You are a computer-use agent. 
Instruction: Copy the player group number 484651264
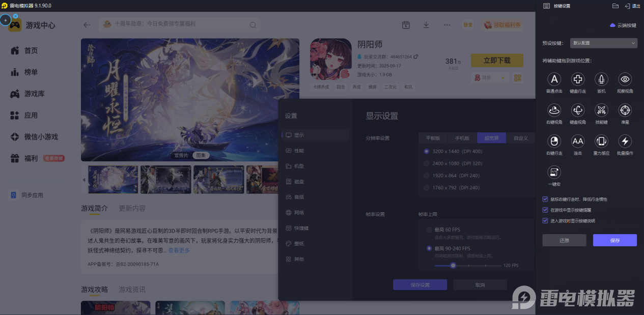(416, 56)
